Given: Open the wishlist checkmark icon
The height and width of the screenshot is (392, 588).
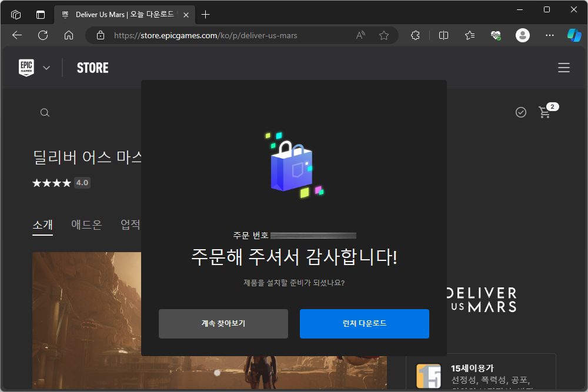Looking at the screenshot, I should (x=521, y=112).
